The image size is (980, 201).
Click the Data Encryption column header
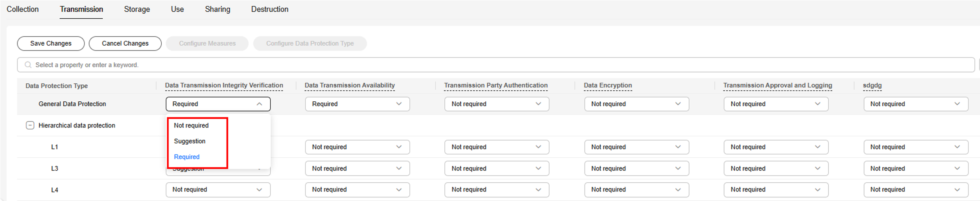click(608, 85)
